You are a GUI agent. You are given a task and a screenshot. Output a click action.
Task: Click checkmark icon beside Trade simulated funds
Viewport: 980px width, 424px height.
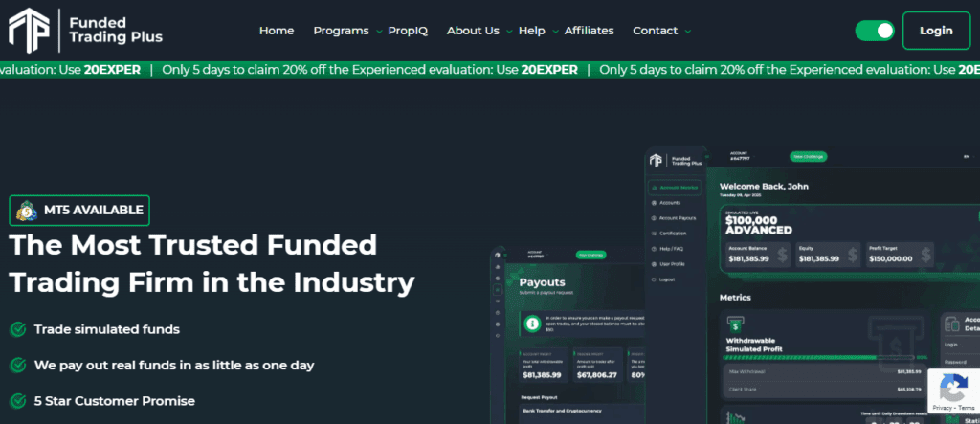click(17, 329)
